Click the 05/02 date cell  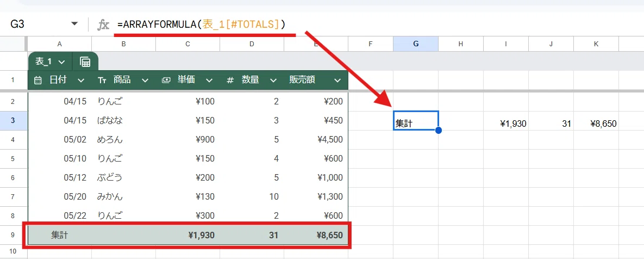point(60,140)
